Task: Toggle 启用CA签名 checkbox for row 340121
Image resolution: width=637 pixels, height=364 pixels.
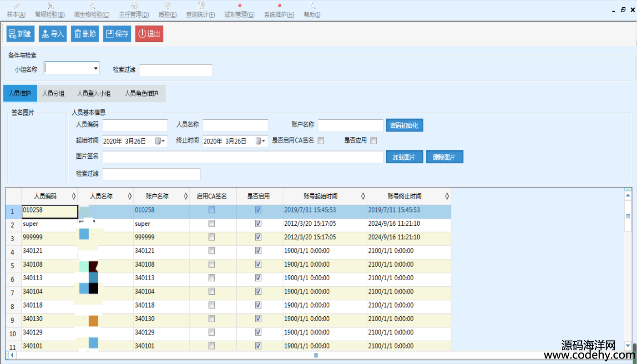Action: (x=212, y=251)
